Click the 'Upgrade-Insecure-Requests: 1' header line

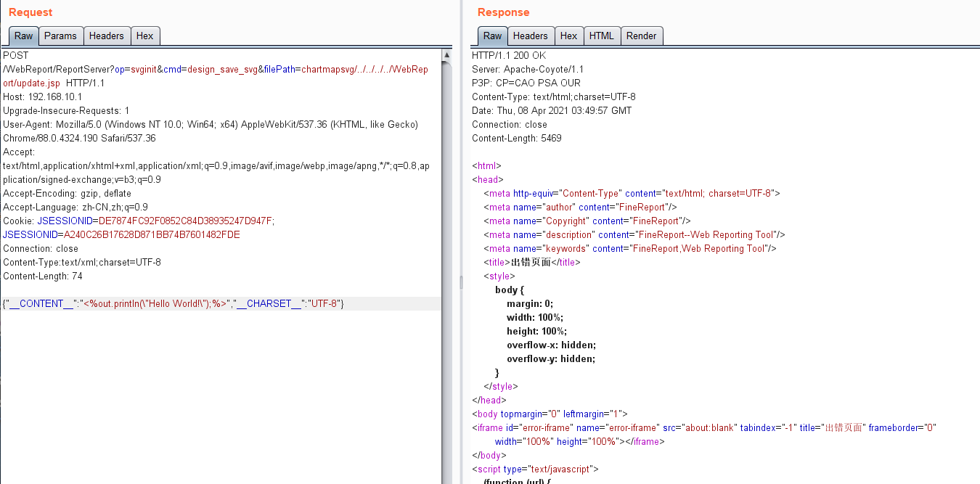tap(66, 110)
